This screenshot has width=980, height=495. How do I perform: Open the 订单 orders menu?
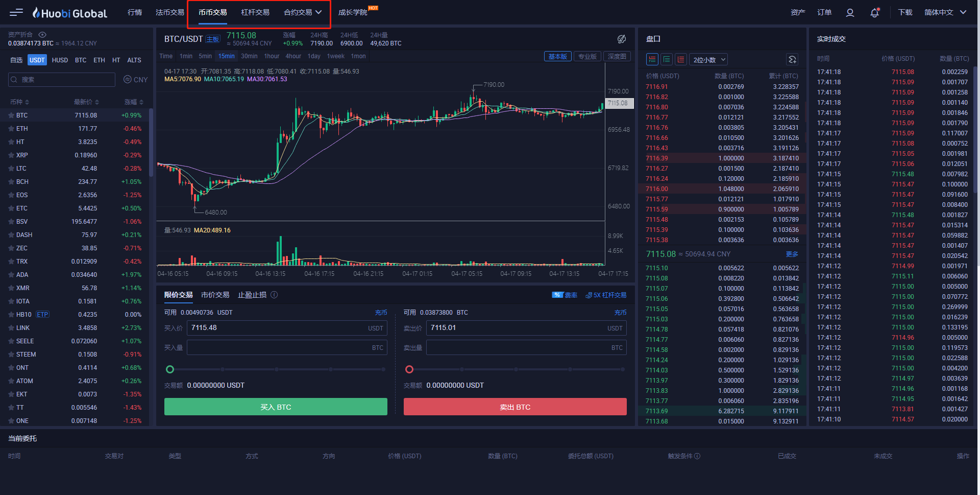pos(824,12)
